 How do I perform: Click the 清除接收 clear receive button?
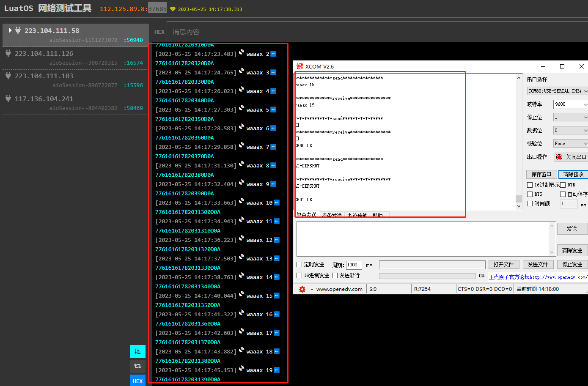click(573, 174)
